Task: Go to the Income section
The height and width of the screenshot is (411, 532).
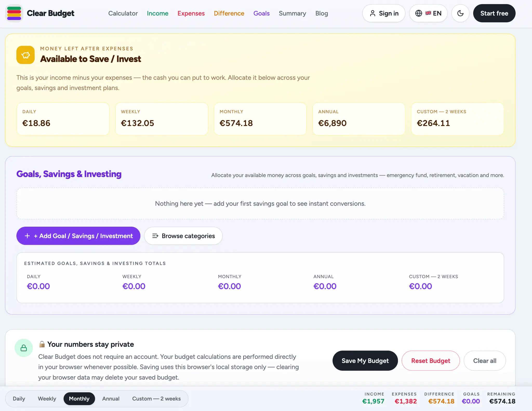Action: 157,13
